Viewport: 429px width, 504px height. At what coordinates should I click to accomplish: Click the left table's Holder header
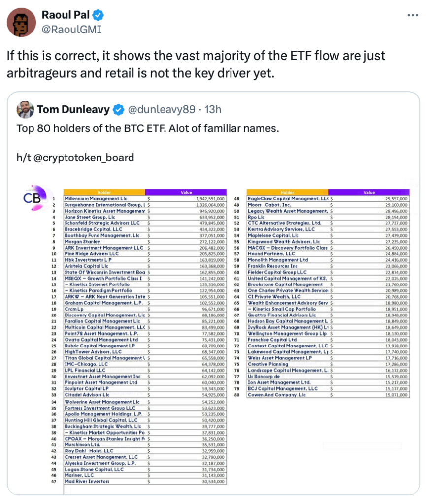click(x=104, y=192)
